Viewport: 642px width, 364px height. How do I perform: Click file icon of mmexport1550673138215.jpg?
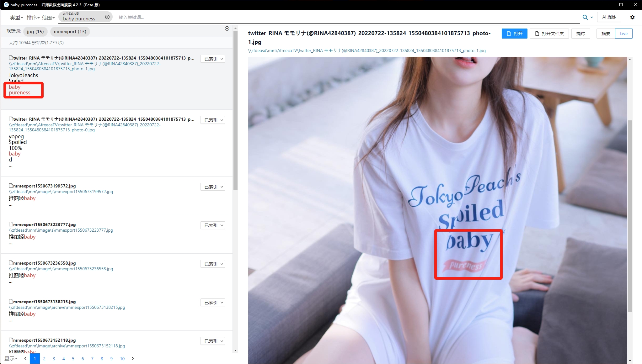tap(11, 301)
